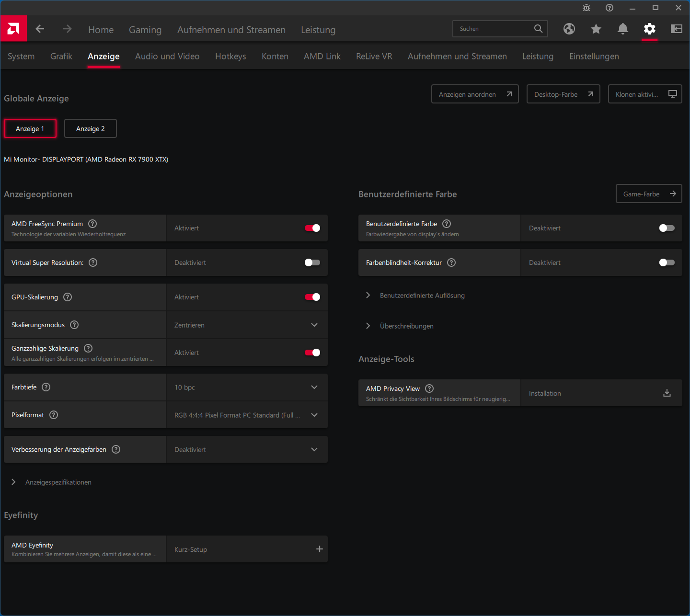Open favorites star icon

(x=596, y=29)
